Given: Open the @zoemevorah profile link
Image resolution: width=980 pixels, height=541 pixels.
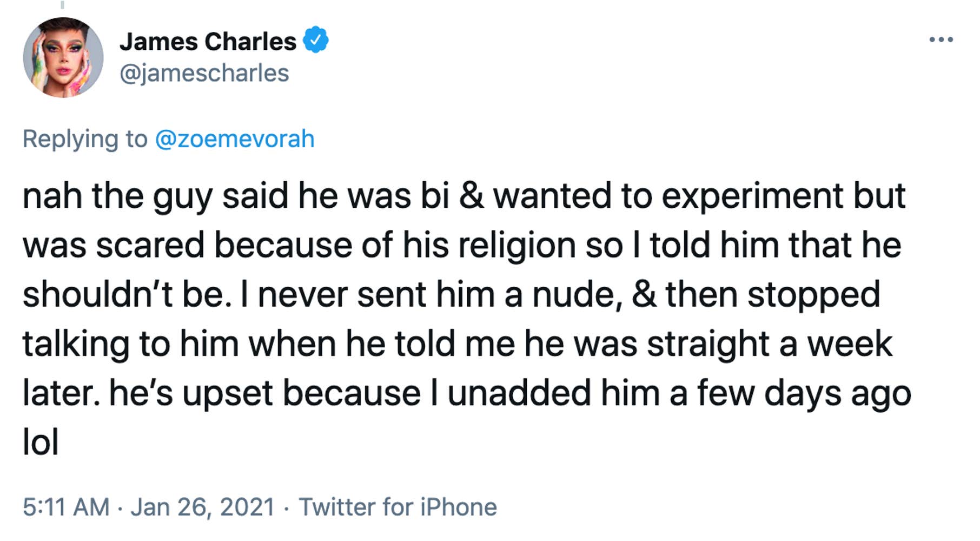Looking at the screenshot, I should [x=234, y=139].
